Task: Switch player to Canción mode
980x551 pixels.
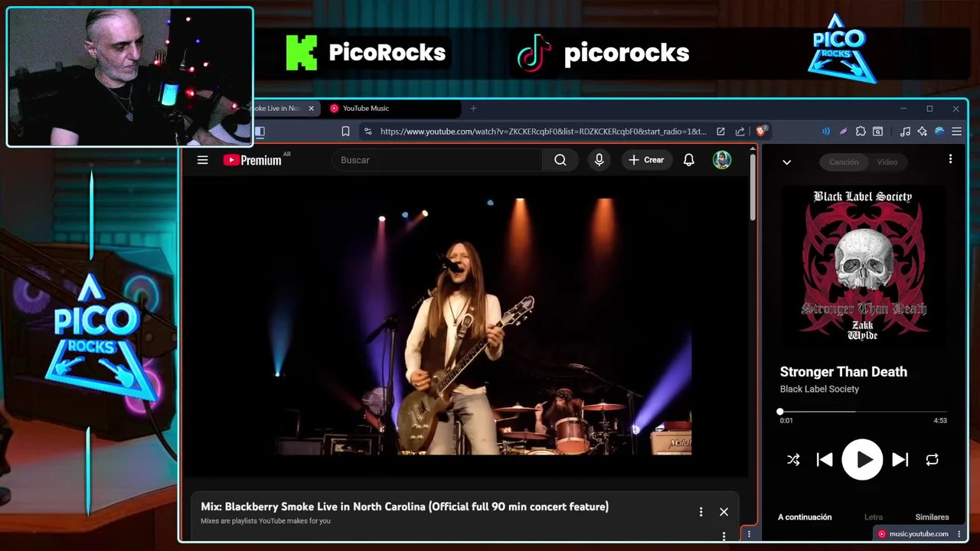Action: point(844,162)
